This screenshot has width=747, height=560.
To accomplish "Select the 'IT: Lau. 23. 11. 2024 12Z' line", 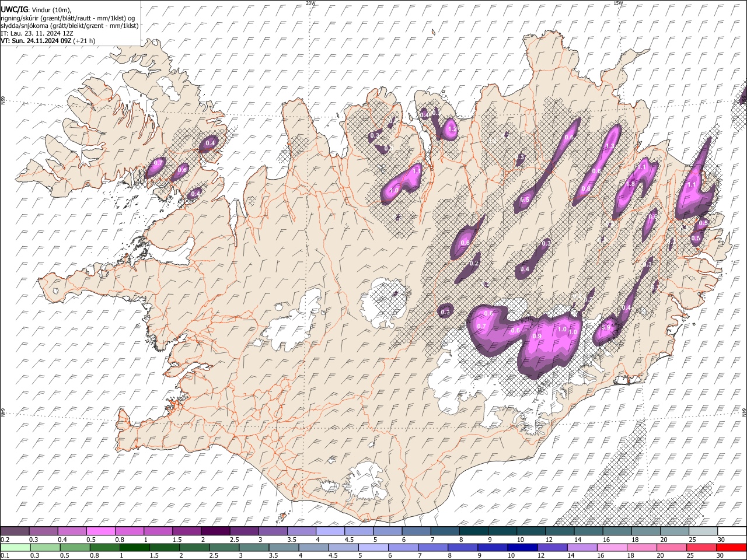I will point(37,33).
